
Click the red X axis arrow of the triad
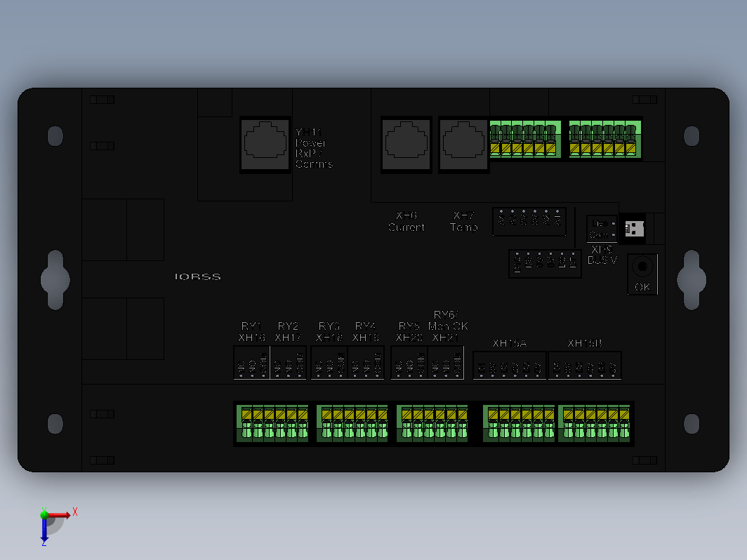point(58,515)
